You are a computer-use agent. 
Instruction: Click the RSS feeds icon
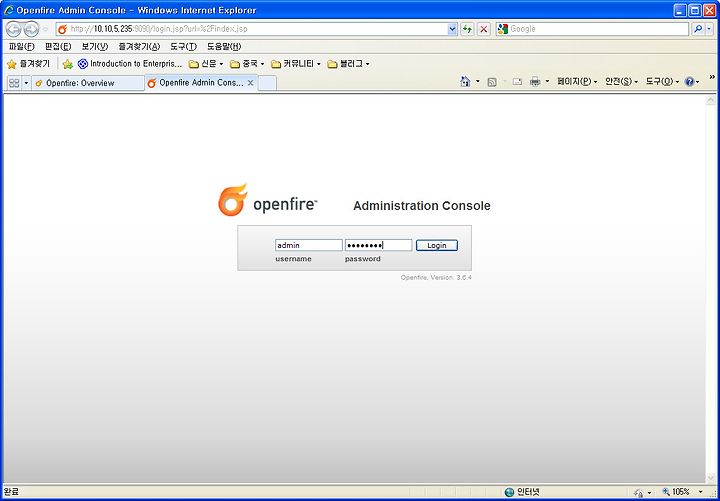pyautogui.click(x=492, y=82)
